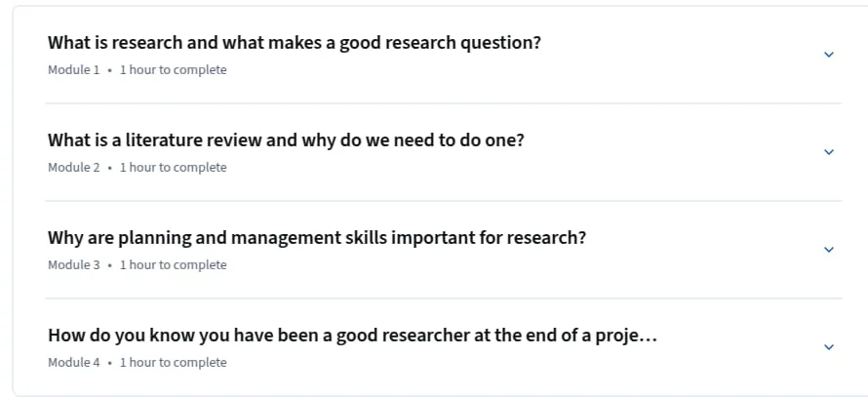Open the literature review module title
868x397 pixels.
point(286,140)
